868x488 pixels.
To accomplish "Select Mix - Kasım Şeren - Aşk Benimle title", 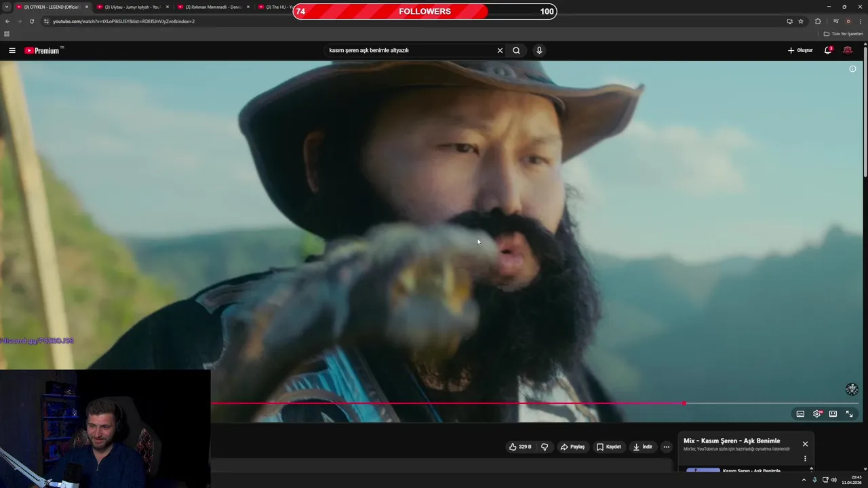I will point(732,441).
